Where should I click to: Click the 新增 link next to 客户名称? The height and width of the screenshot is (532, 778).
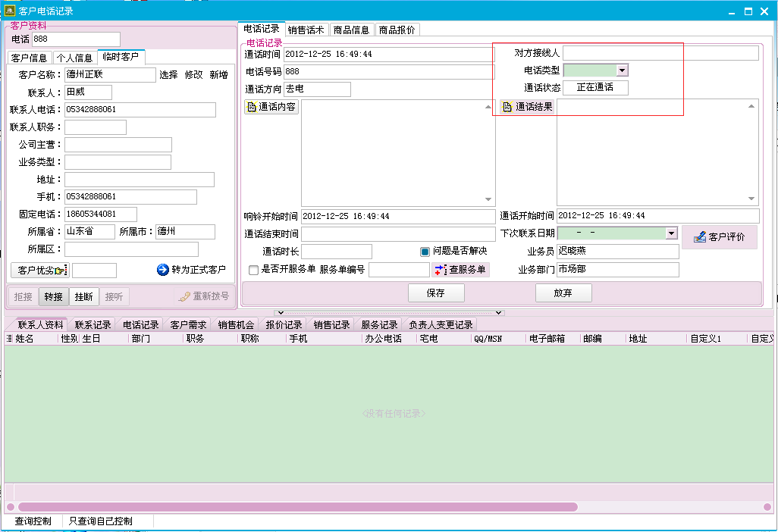click(218, 75)
